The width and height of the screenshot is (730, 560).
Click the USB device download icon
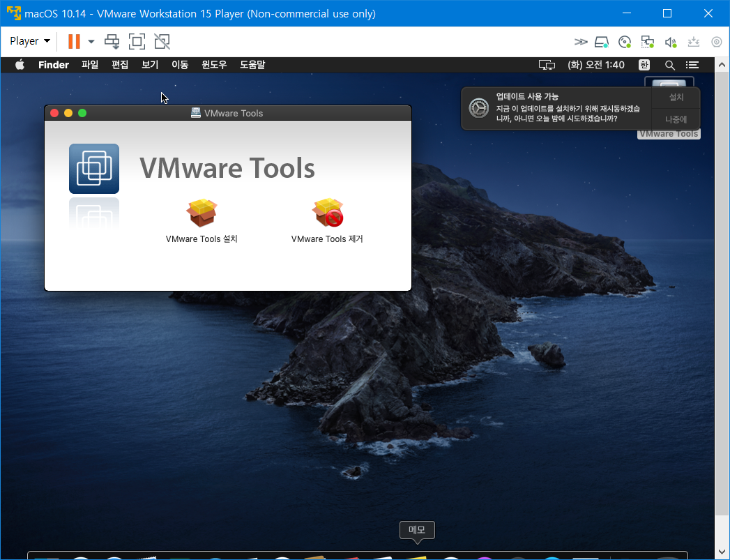pyautogui.click(x=694, y=42)
